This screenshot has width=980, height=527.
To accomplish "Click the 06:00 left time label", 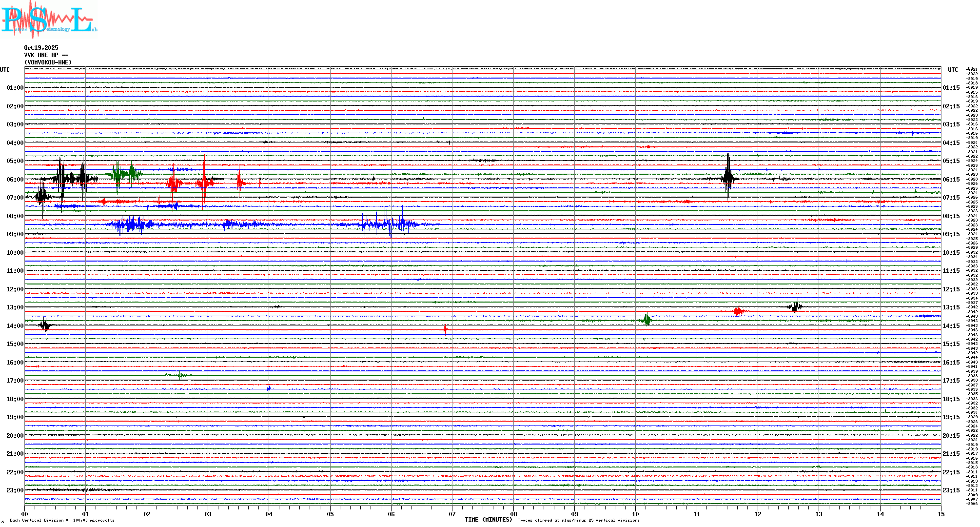I will point(15,180).
